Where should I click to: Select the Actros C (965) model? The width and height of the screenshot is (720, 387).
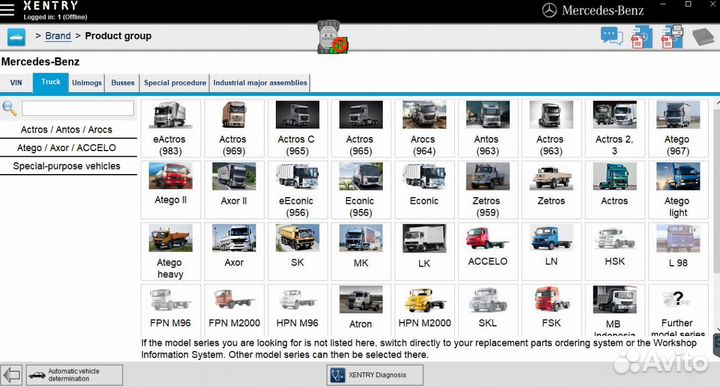coord(297,129)
